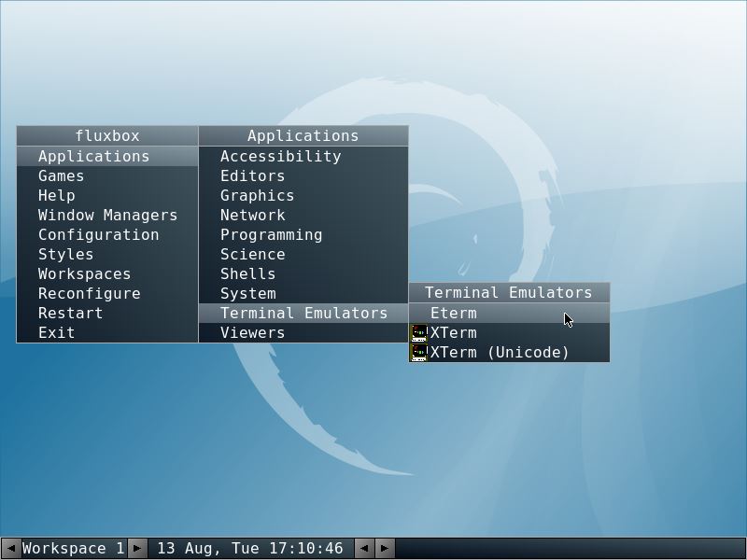Click the XTerm (Unicode) terminal icon
This screenshot has height=560, width=747.
[418, 353]
